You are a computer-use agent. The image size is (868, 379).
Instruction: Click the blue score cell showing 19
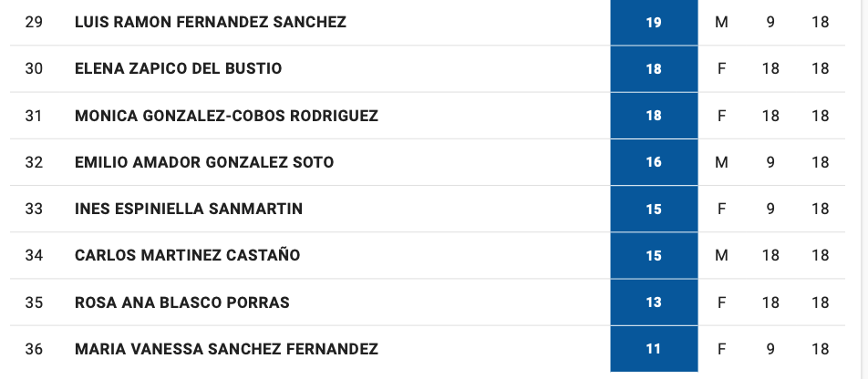point(654,22)
